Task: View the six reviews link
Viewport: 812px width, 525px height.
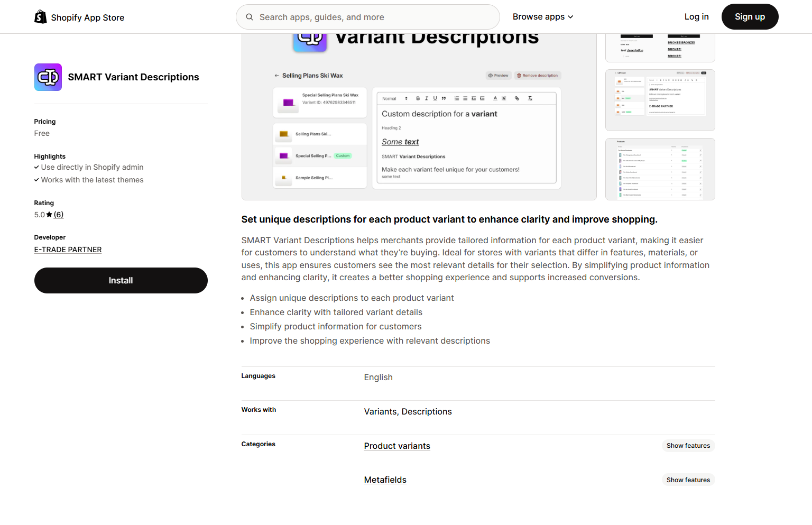Action: pos(59,215)
